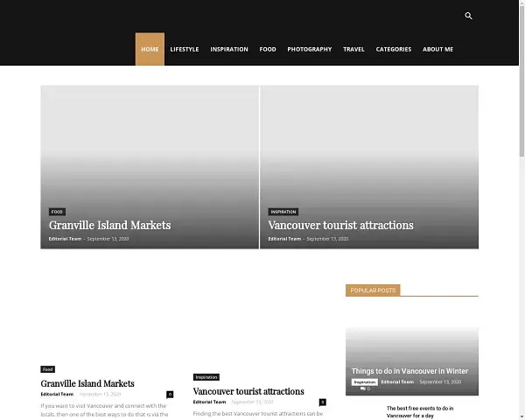Open Things to do in Vancouver in Winter
This screenshot has height=420, width=525.
[x=409, y=371]
